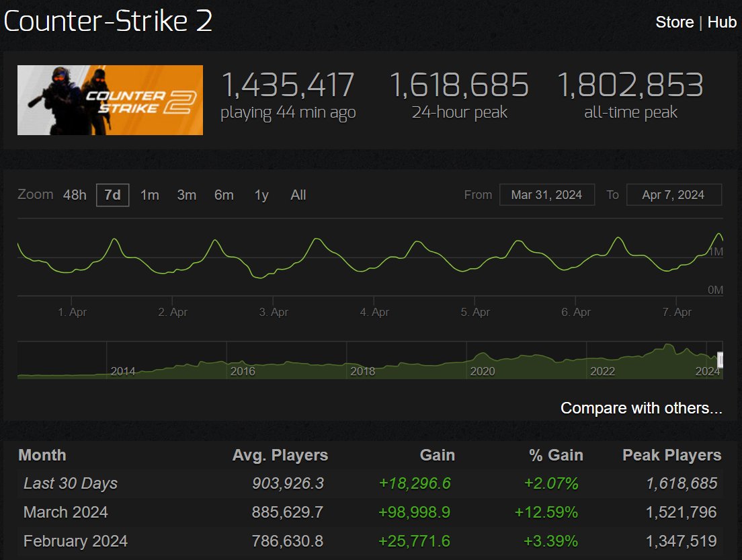Viewport: 742px width, 560px height.
Task: Click the % Gain column header
Action: pos(556,455)
